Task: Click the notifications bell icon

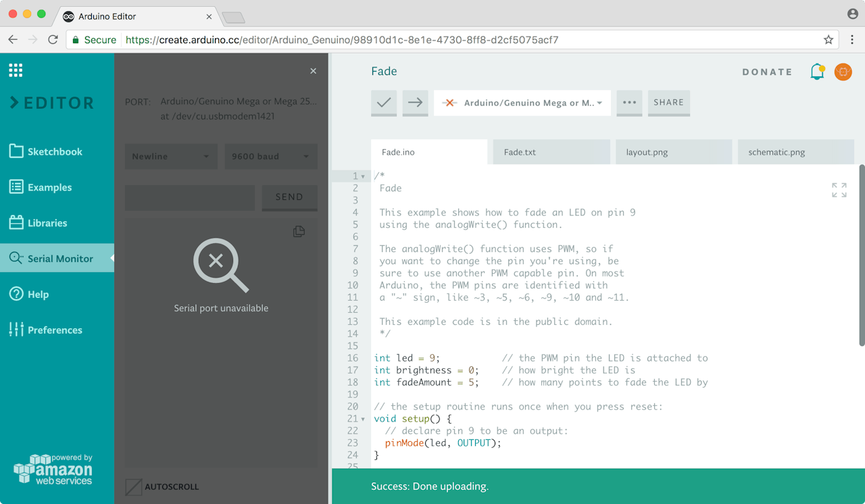Action: coord(817,72)
